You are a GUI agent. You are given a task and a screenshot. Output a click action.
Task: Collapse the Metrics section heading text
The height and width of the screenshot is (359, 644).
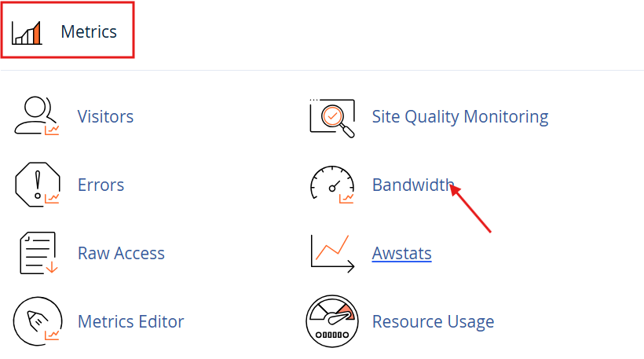tap(89, 32)
